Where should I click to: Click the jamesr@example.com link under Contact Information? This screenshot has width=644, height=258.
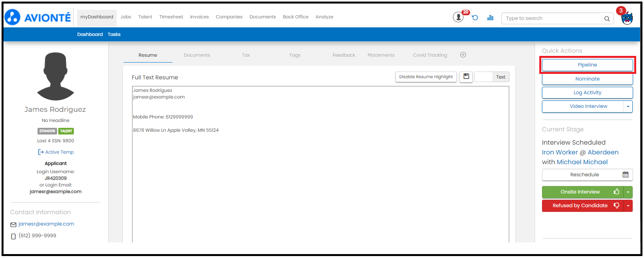(x=46, y=224)
